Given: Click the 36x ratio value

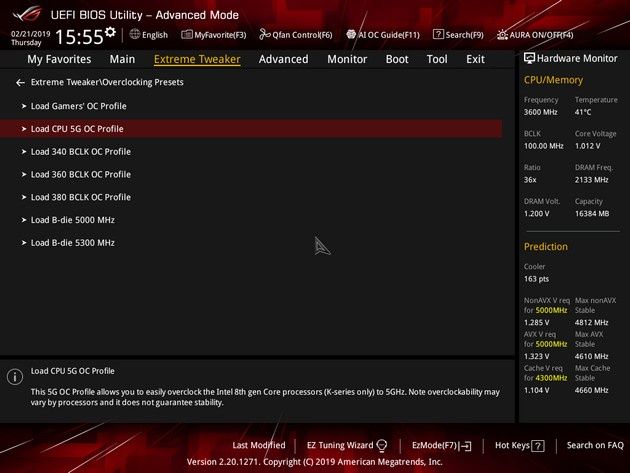Looking at the screenshot, I should point(530,180).
